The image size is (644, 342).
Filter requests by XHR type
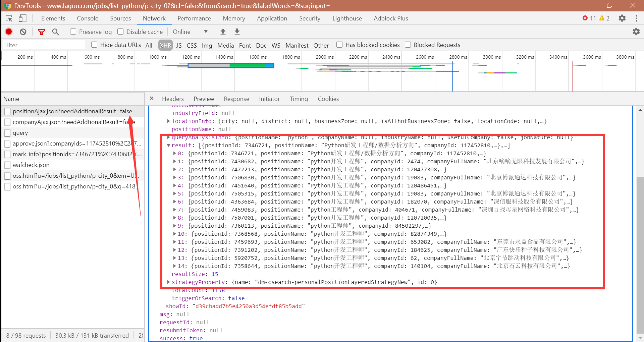165,46
